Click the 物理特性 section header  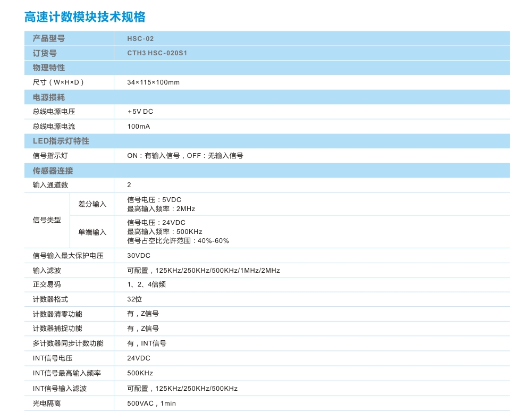(49, 68)
